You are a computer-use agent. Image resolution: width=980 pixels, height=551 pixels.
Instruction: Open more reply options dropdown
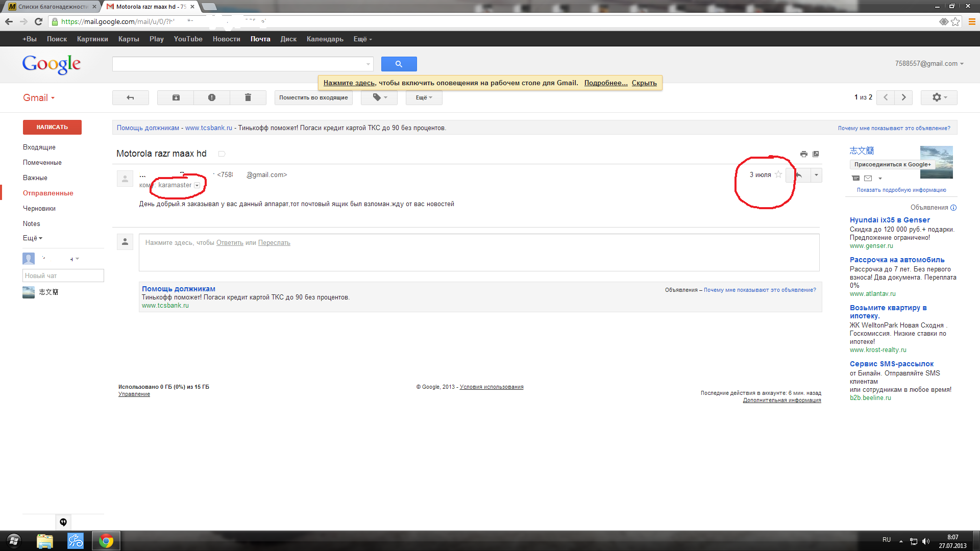coord(816,175)
